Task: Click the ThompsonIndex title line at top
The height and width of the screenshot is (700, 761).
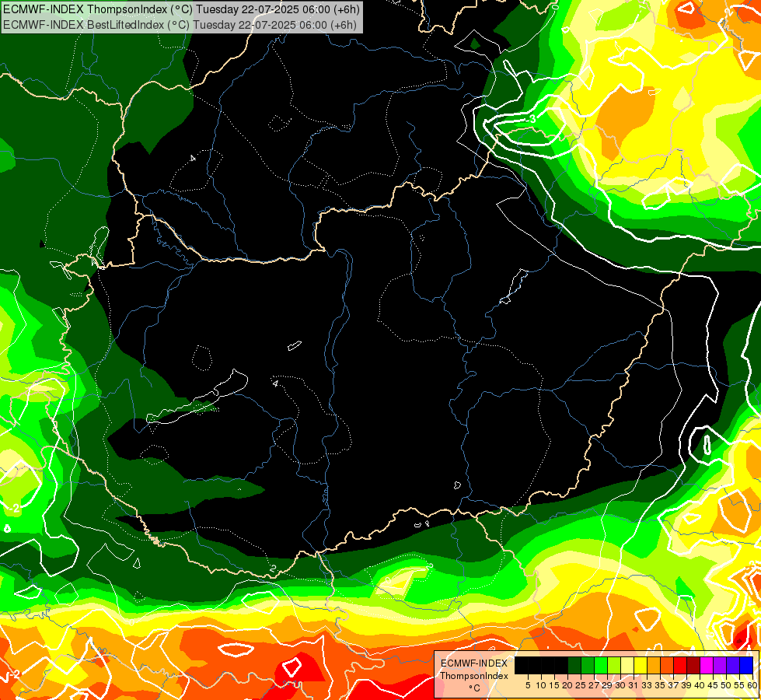Action: pyautogui.click(x=181, y=9)
